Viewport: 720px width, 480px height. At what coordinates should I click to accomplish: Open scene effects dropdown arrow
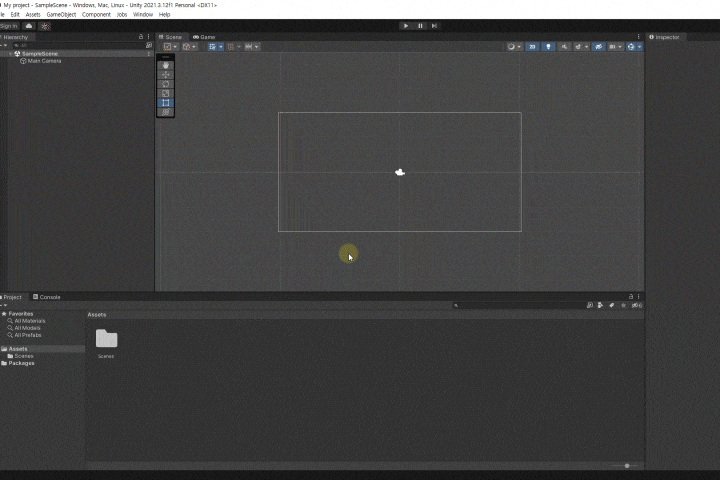coord(586,47)
